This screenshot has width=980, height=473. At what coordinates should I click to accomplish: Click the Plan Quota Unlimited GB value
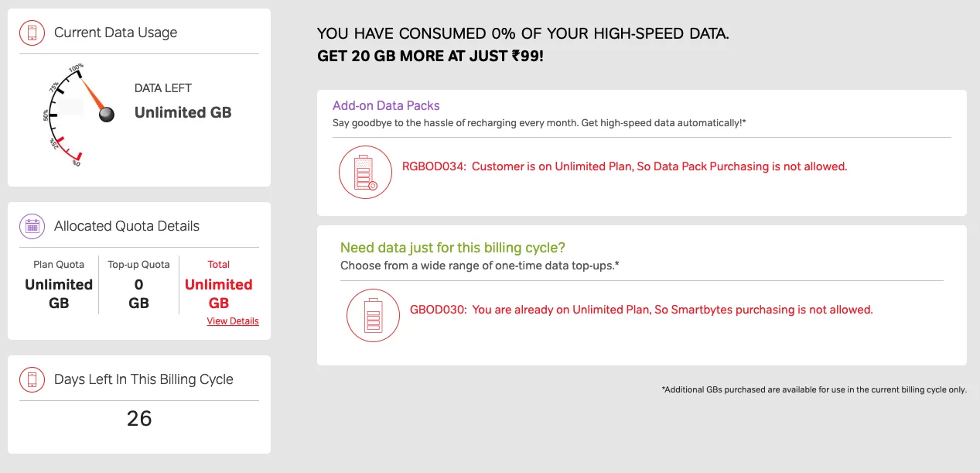[x=59, y=294]
